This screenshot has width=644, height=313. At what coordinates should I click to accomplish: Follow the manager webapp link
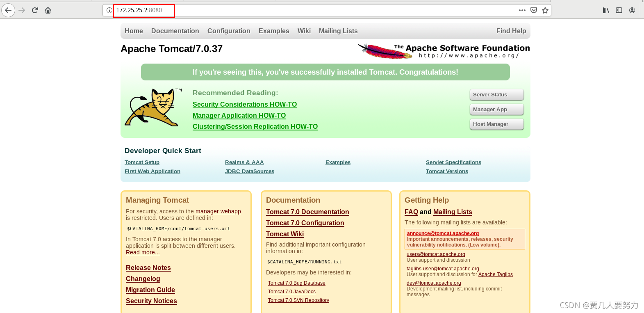click(x=218, y=211)
